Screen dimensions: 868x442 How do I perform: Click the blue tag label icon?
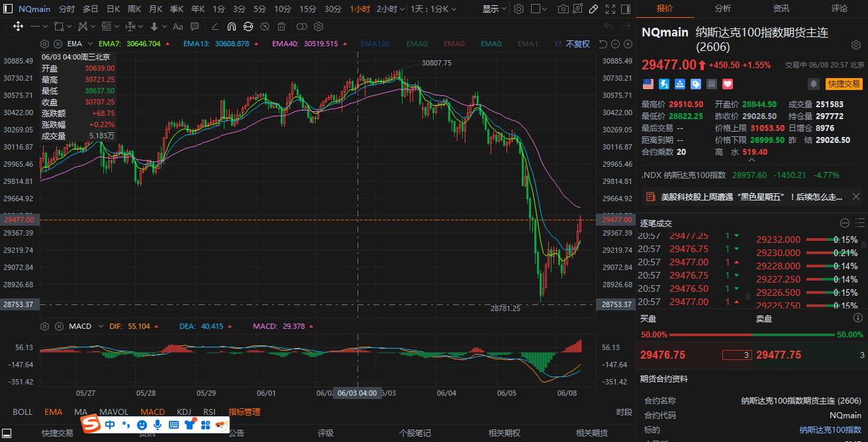696,84
